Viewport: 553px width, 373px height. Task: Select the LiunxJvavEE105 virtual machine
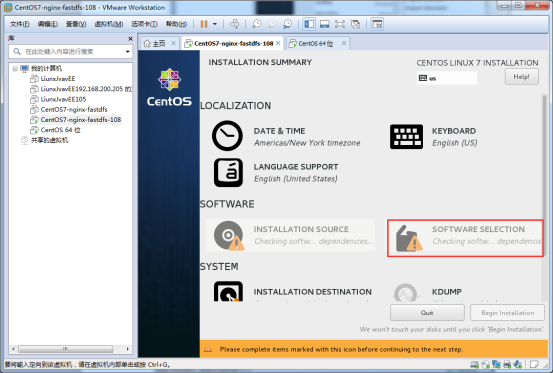(63, 99)
